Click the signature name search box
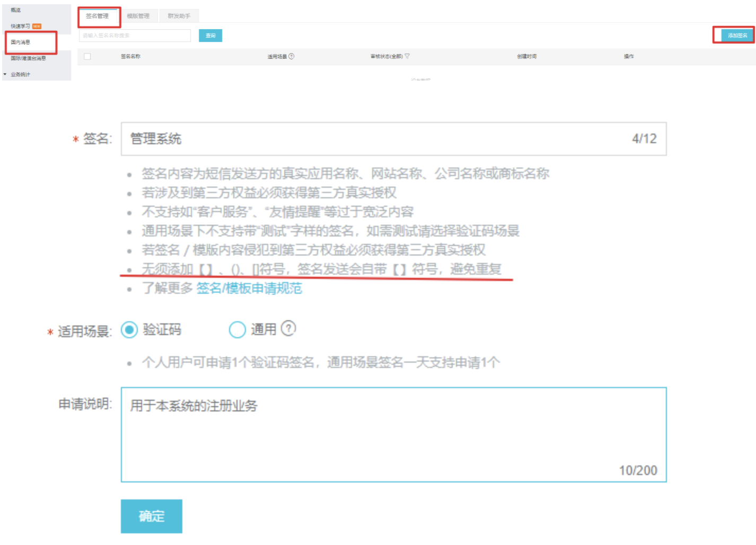Image resolution: width=756 pixels, height=545 pixels. [x=135, y=36]
